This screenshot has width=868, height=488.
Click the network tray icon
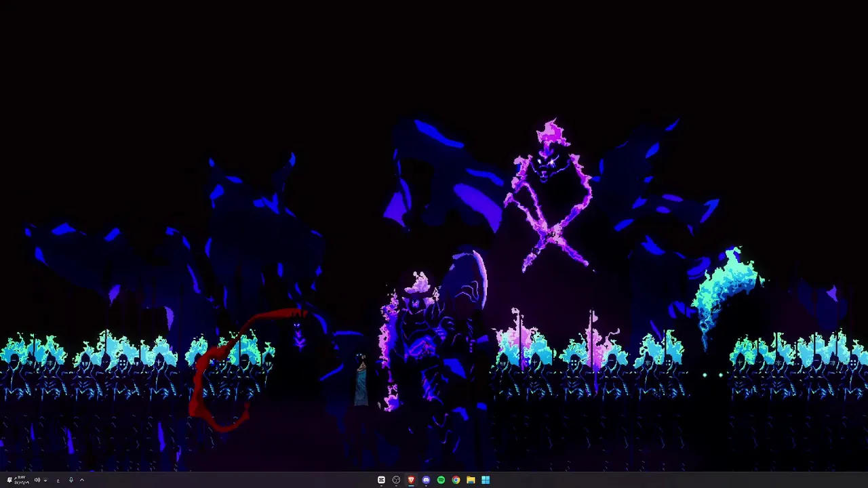45,481
